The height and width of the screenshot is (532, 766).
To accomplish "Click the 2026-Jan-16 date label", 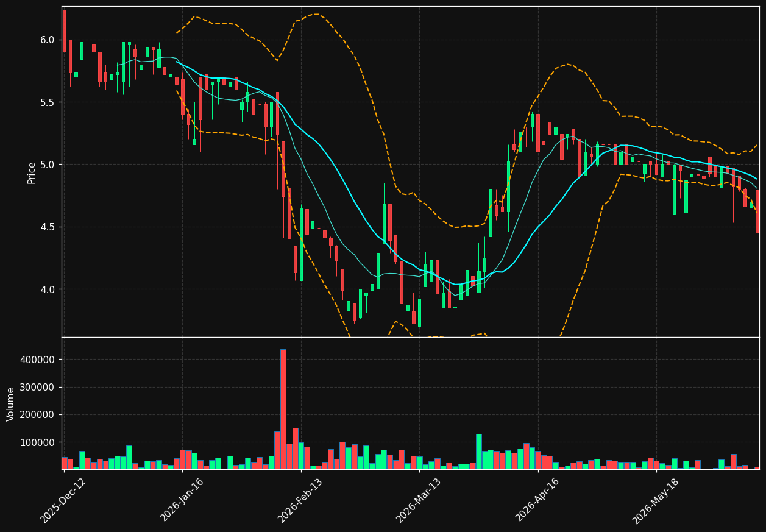I will (182, 501).
